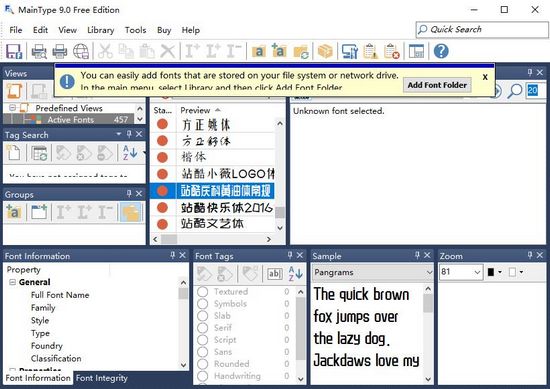Open the Library menu
Viewport: 550px width, 389px height.
click(101, 30)
